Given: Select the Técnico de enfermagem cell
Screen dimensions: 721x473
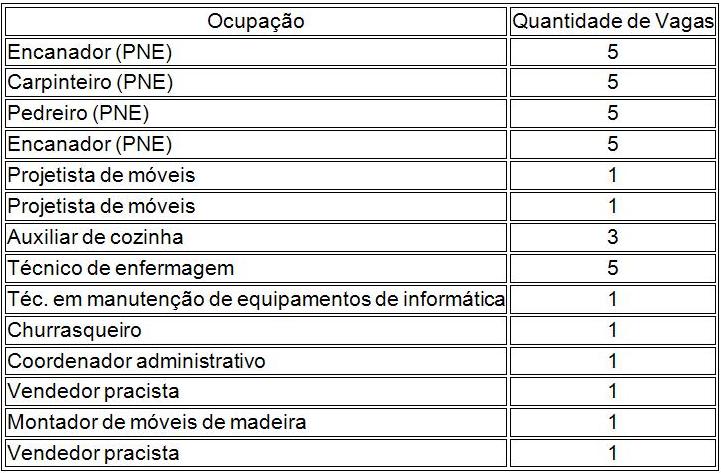Looking at the screenshot, I should [x=120, y=268].
